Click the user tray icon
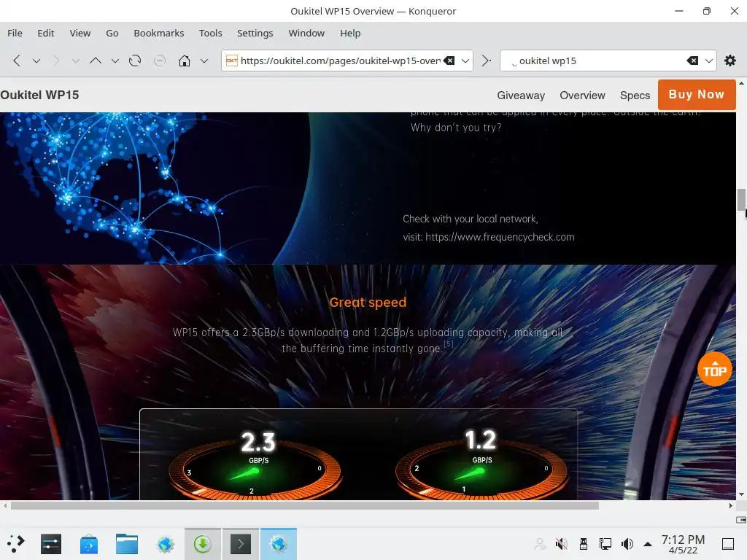The image size is (747, 560). pyautogui.click(x=540, y=544)
